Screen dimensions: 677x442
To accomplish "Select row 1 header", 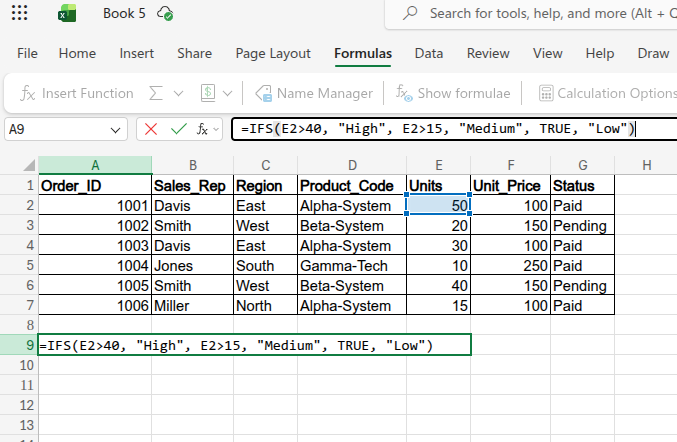I will (x=19, y=185).
